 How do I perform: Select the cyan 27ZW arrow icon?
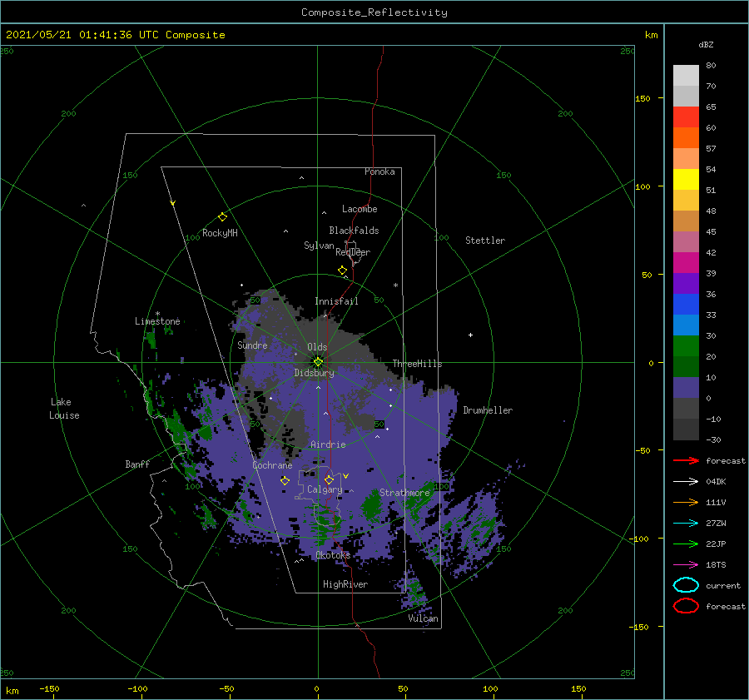pyautogui.click(x=686, y=524)
